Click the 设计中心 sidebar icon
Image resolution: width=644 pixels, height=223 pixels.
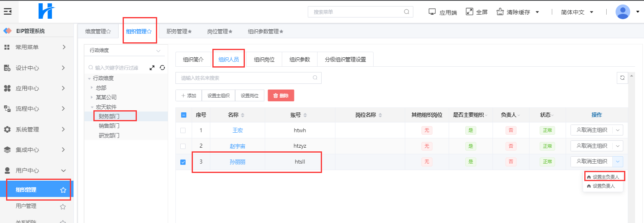coord(7,68)
